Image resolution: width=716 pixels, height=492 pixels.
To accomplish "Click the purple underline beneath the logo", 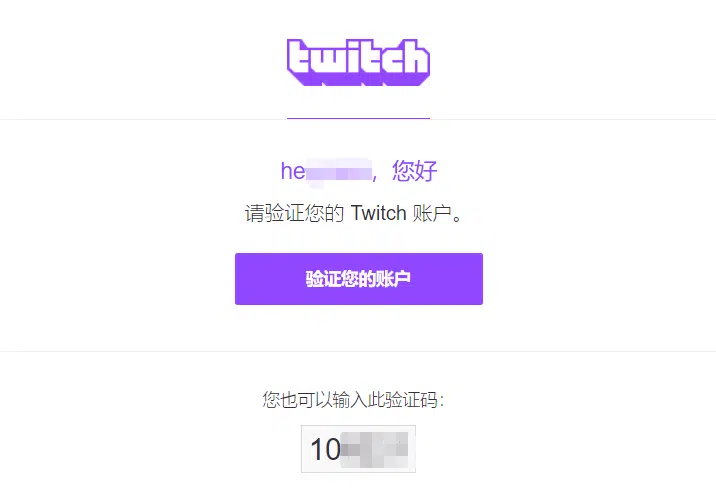I will click(x=358, y=118).
